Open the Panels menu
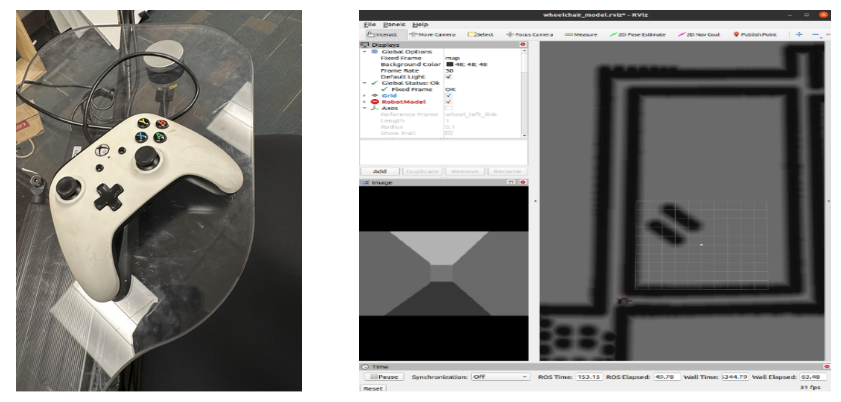Screen dimensions: 841x402 (x=394, y=25)
